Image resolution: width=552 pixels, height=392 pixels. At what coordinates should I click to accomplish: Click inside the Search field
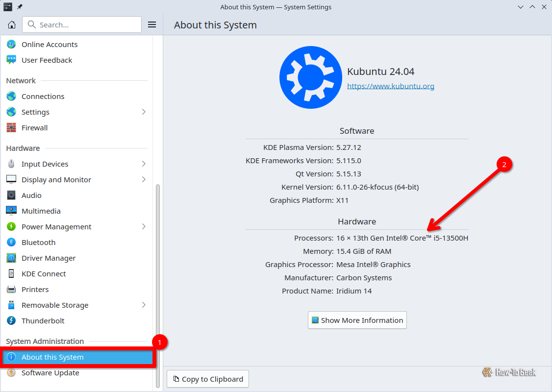81,24
